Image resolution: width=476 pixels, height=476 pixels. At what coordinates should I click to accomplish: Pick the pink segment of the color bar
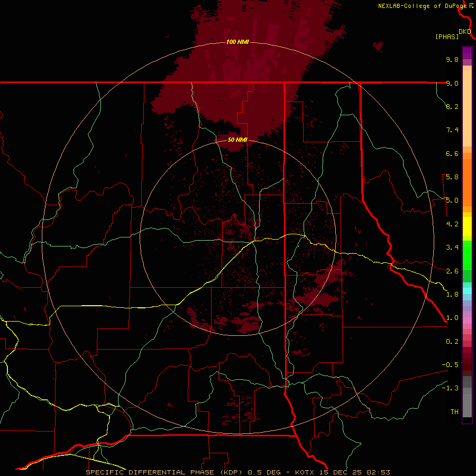pos(467,321)
